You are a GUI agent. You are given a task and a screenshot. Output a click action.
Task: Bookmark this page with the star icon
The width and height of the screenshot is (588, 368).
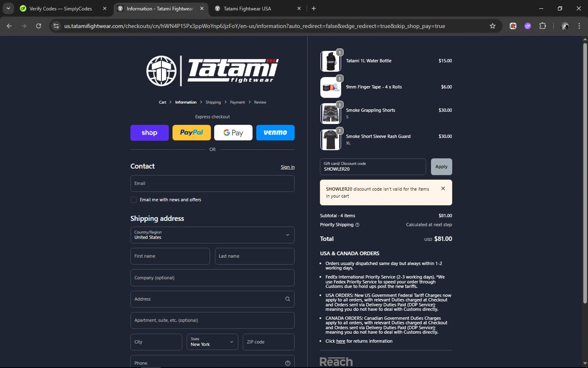[493, 26]
